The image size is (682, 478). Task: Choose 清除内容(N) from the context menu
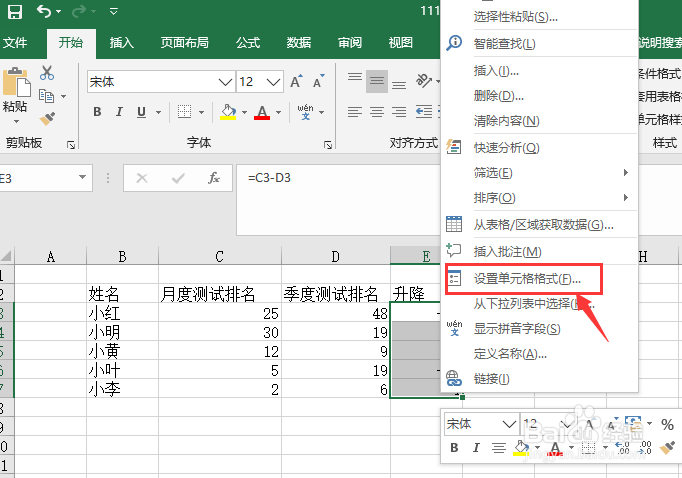click(x=539, y=121)
